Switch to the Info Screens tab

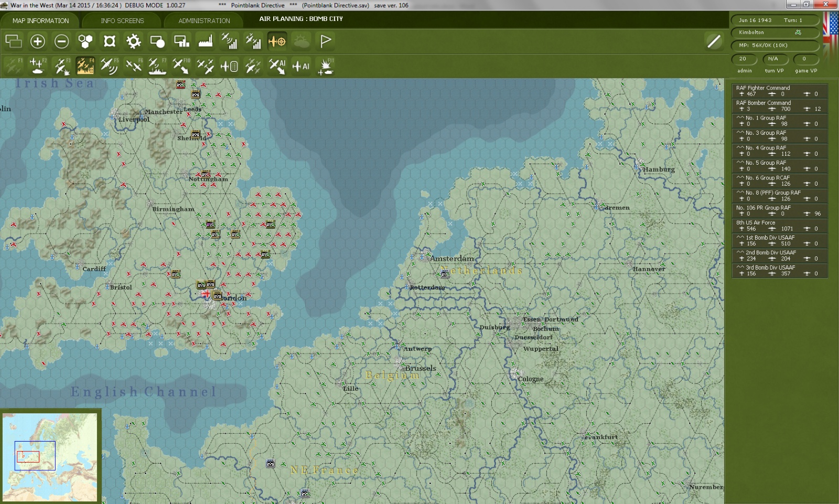point(122,21)
